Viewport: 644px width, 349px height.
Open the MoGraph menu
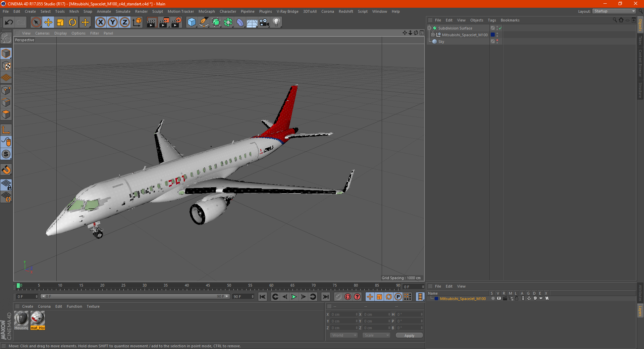(x=207, y=11)
